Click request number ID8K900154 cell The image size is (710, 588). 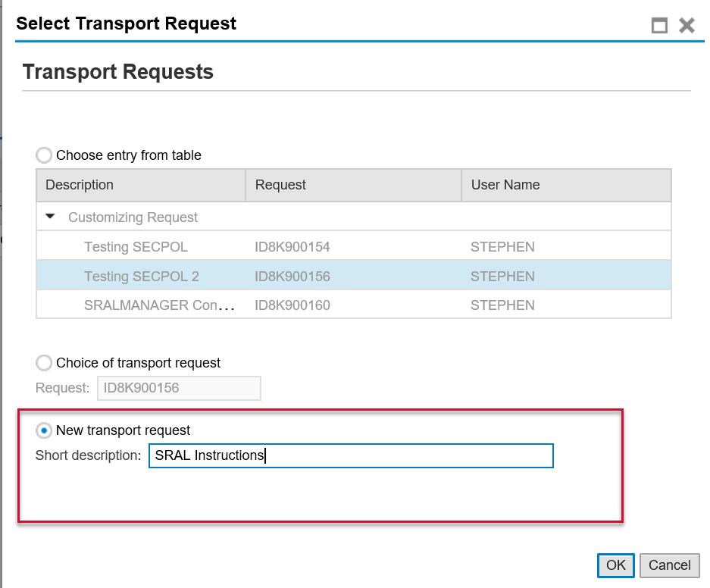coord(292,247)
